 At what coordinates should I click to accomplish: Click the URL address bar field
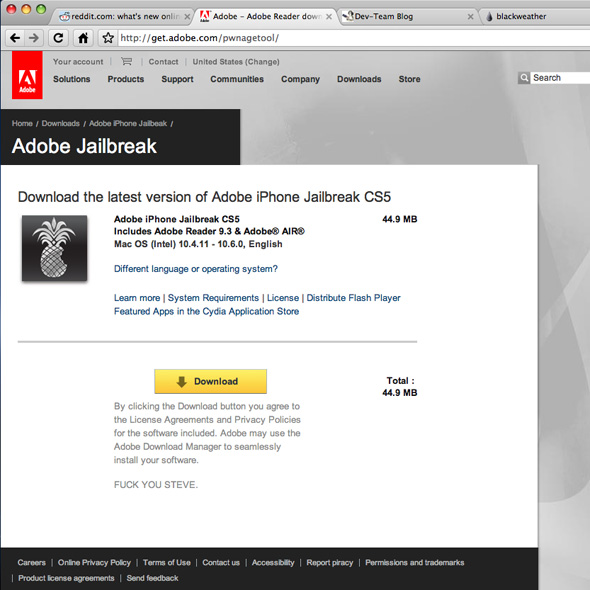click(x=354, y=38)
